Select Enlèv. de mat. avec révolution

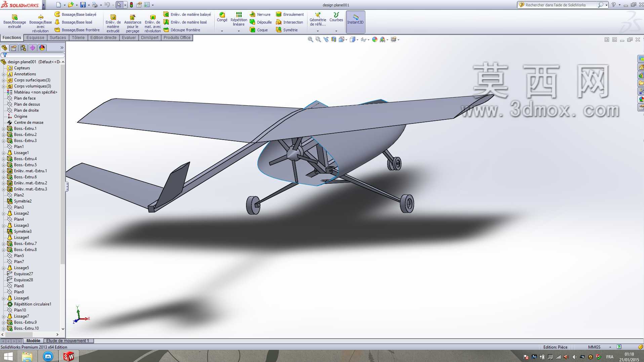[153, 24]
